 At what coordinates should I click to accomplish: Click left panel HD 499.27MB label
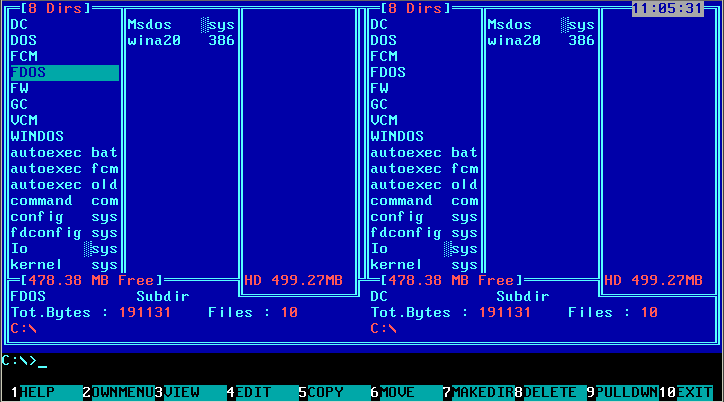[x=293, y=281]
